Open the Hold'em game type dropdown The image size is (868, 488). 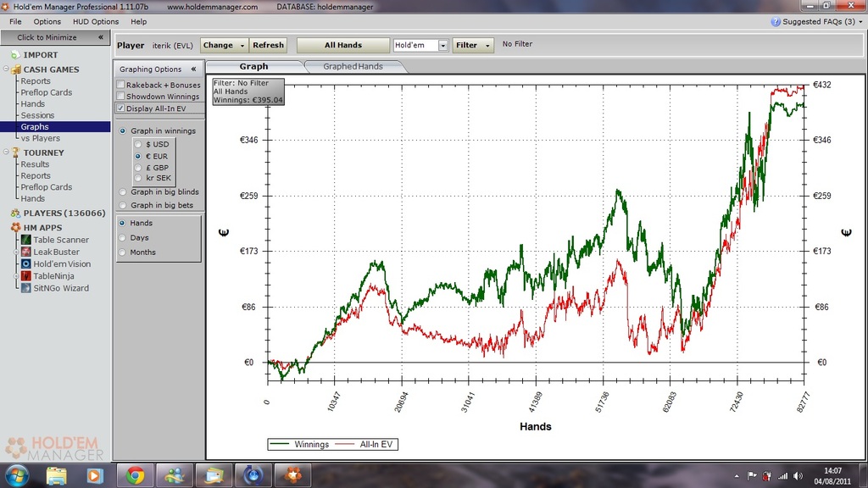(442, 46)
